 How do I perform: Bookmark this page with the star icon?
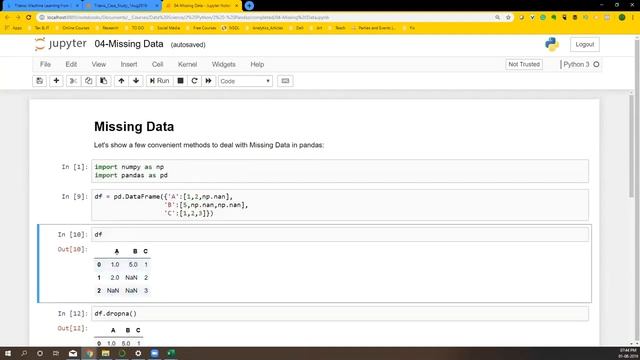tap(508, 18)
